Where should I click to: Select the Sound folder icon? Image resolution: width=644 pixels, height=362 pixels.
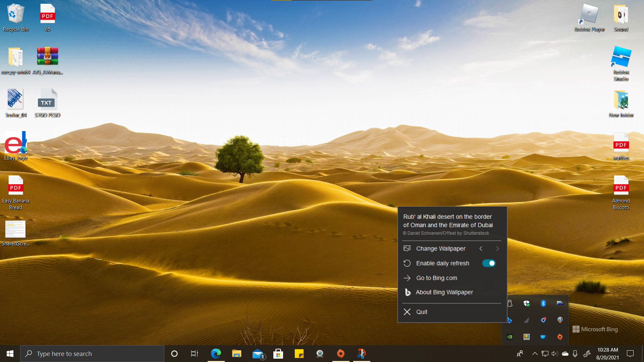click(621, 18)
